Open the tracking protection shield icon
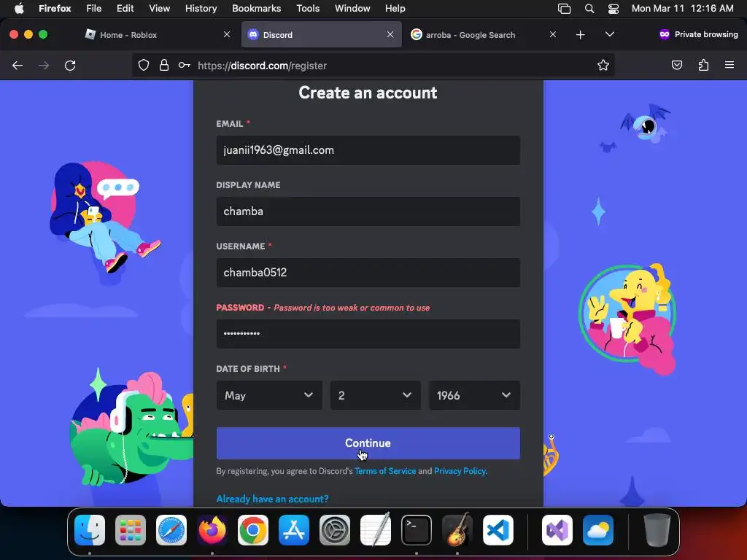 click(x=144, y=65)
